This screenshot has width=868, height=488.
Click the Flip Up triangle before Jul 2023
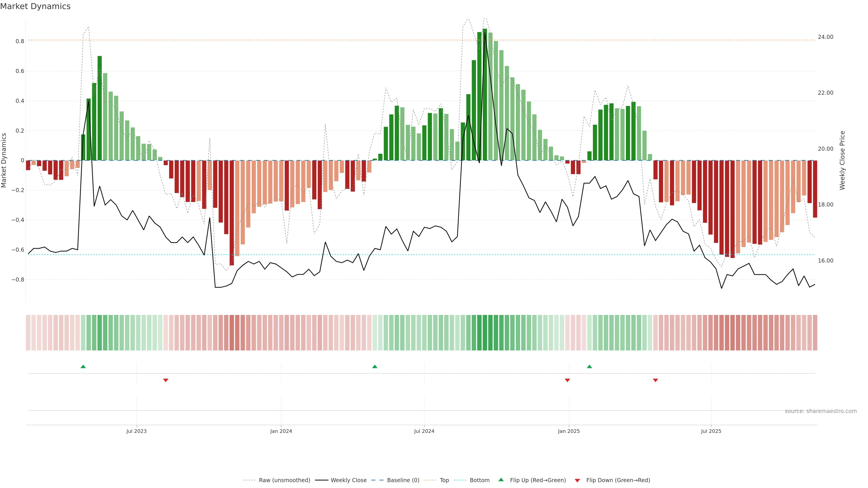(x=83, y=366)
